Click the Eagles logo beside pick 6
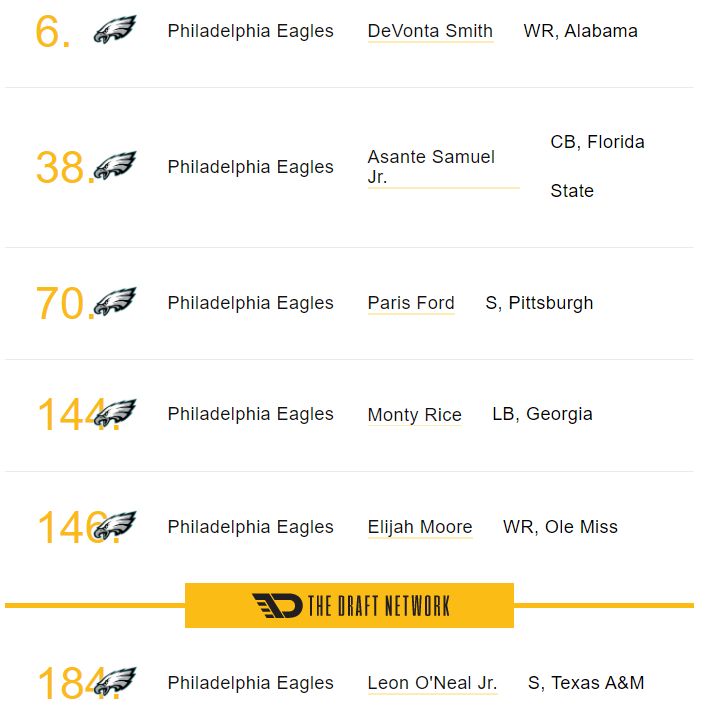Screen dimensions: 703x728 (115, 29)
